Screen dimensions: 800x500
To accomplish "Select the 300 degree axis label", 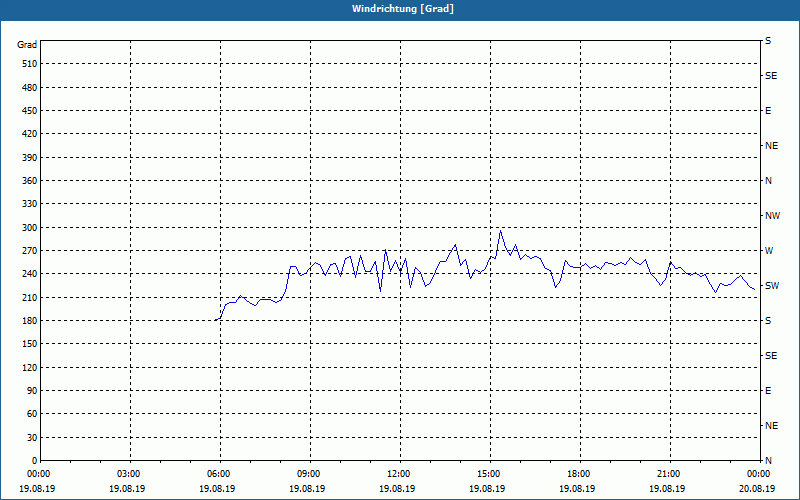I will click(30, 228).
